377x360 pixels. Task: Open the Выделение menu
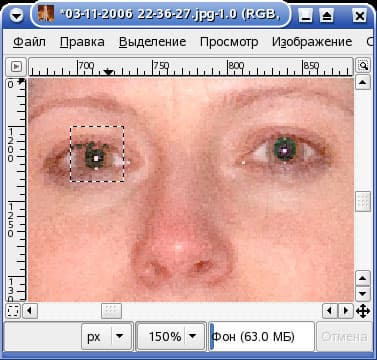point(152,42)
